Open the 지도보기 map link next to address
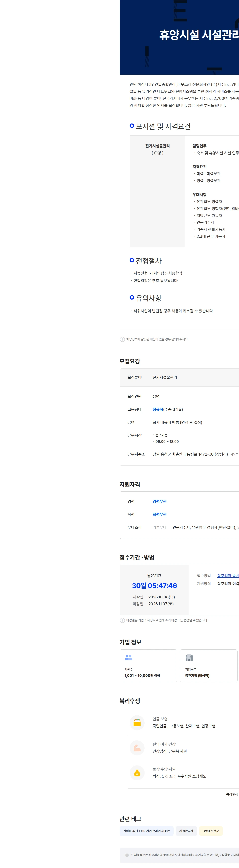Viewport: 239px width, 868px height. pyautogui.click(x=234, y=455)
